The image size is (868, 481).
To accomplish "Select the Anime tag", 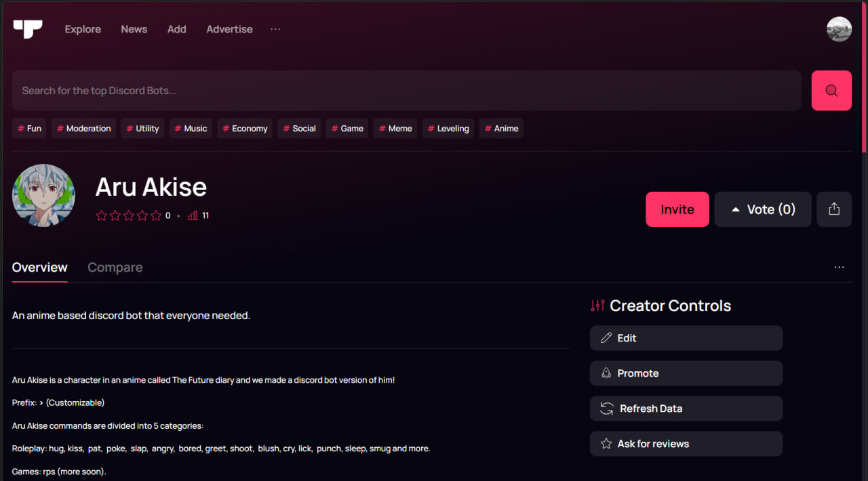I will click(x=501, y=129).
